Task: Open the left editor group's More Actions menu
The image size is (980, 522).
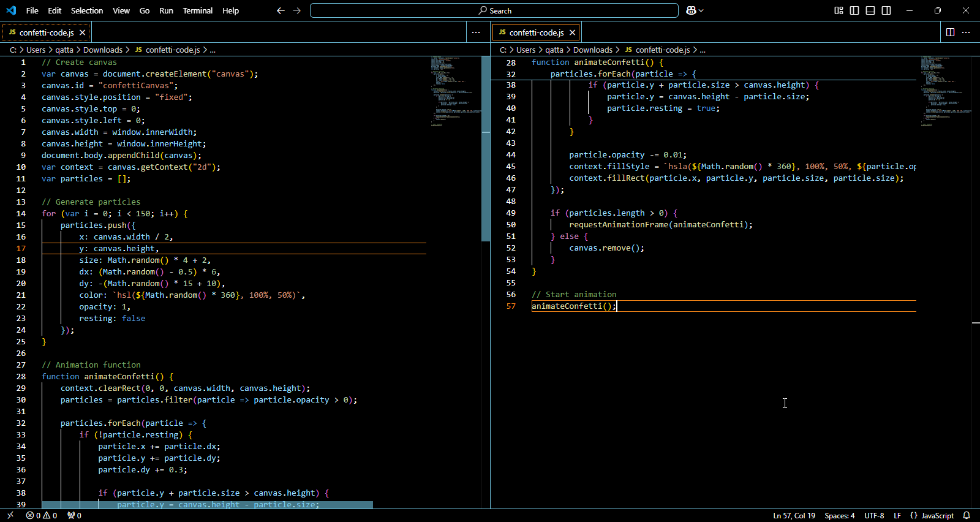Action: click(x=476, y=32)
